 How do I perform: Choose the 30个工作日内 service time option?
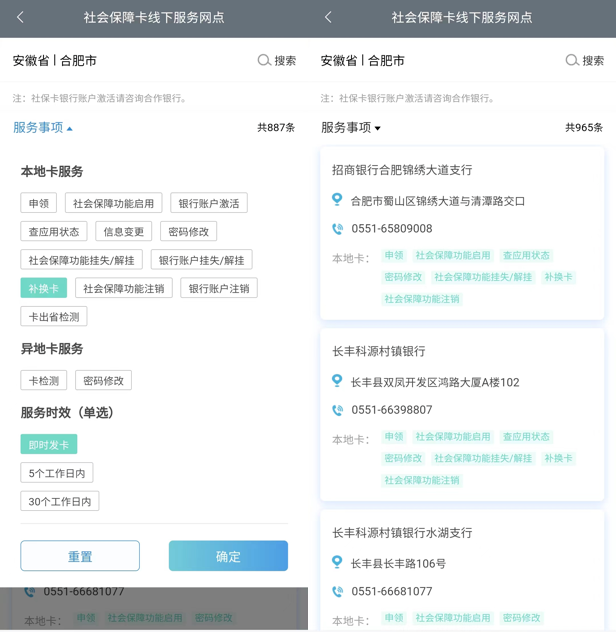[60, 501]
